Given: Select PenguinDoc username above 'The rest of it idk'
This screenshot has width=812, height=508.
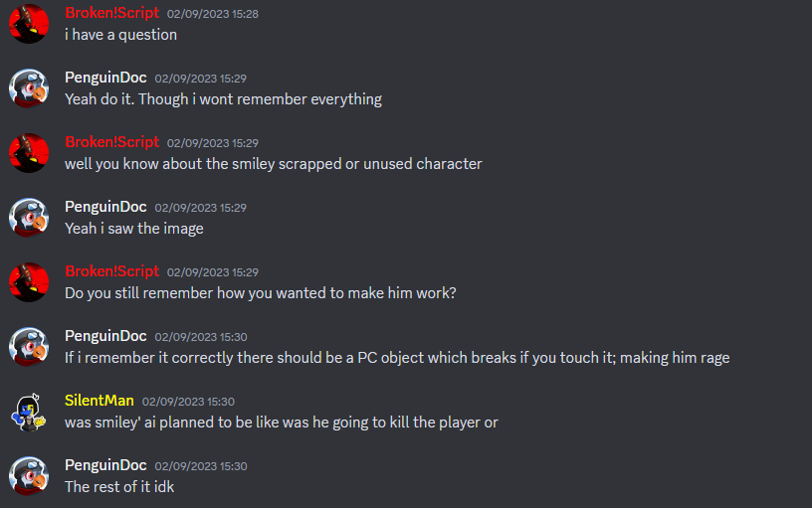Looking at the screenshot, I should (x=105, y=465).
